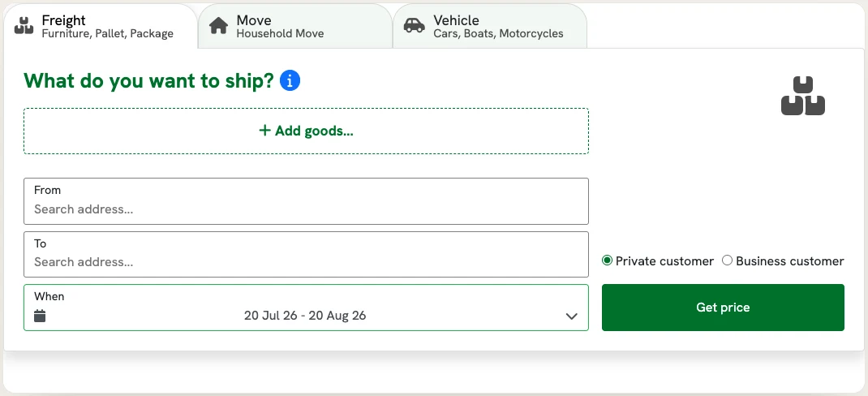Click the blue info icon beside heading
The width and height of the screenshot is (868, 396).
290,81
